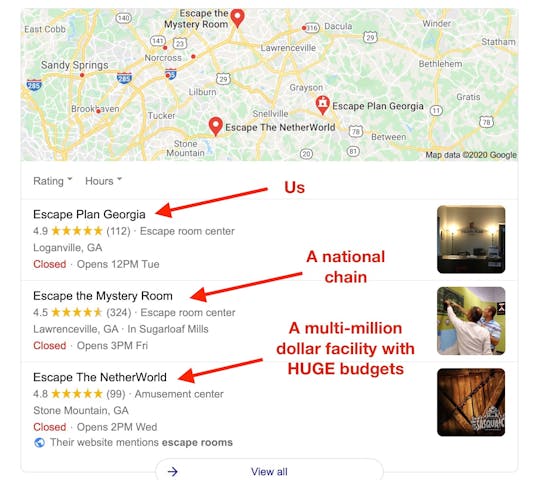Screen dimensions: 549x480
Task: Click Escape Plan Georgia star rating
Action: pyautogui.click(x=77, y=231)
